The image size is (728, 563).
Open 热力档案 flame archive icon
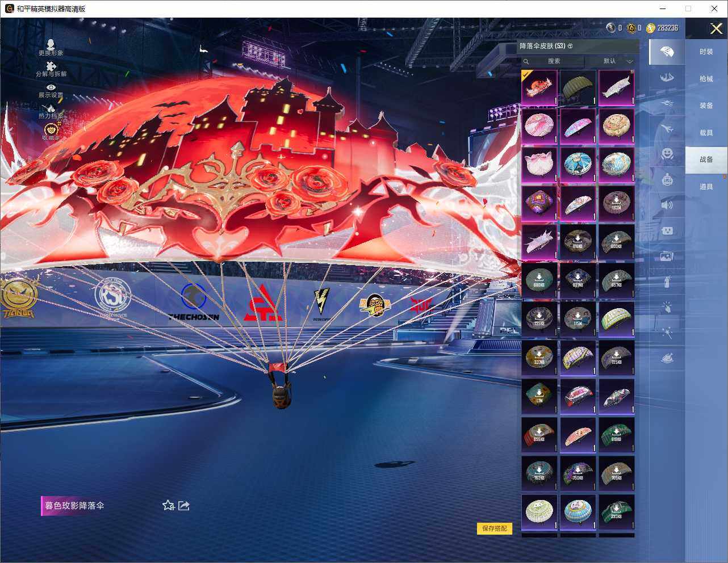[51, 111]
